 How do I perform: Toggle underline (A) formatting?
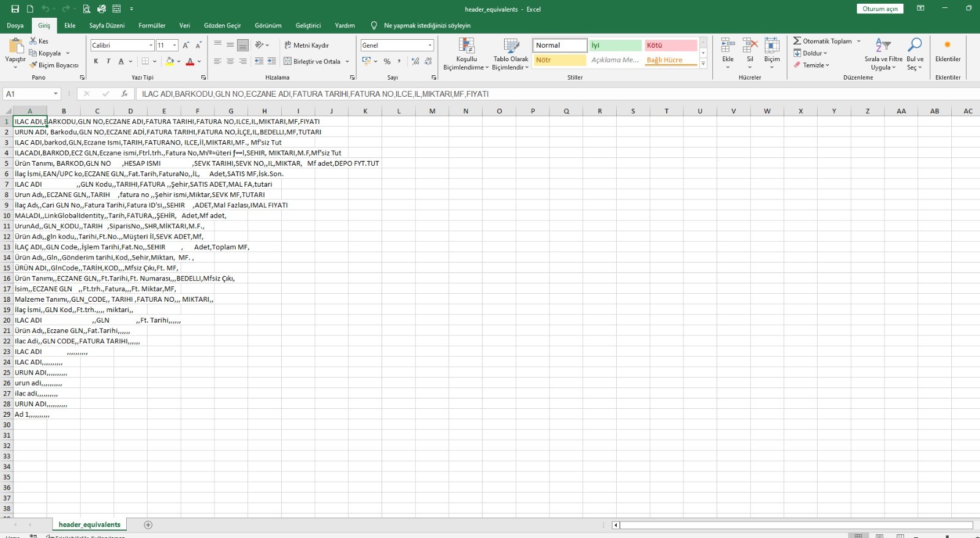121,61
